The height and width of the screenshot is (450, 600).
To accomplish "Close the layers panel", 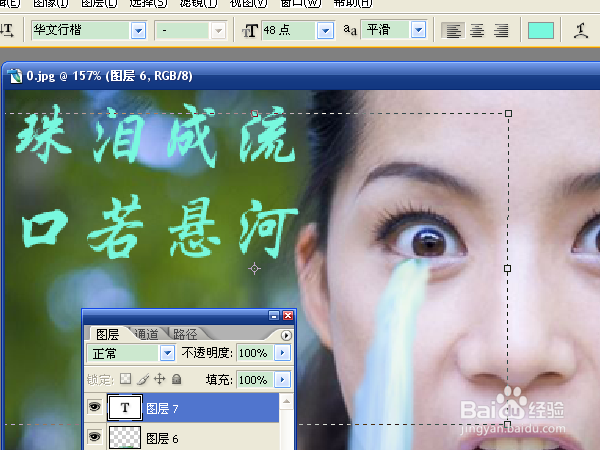I will pyautogui.click(x=288, y=316).
